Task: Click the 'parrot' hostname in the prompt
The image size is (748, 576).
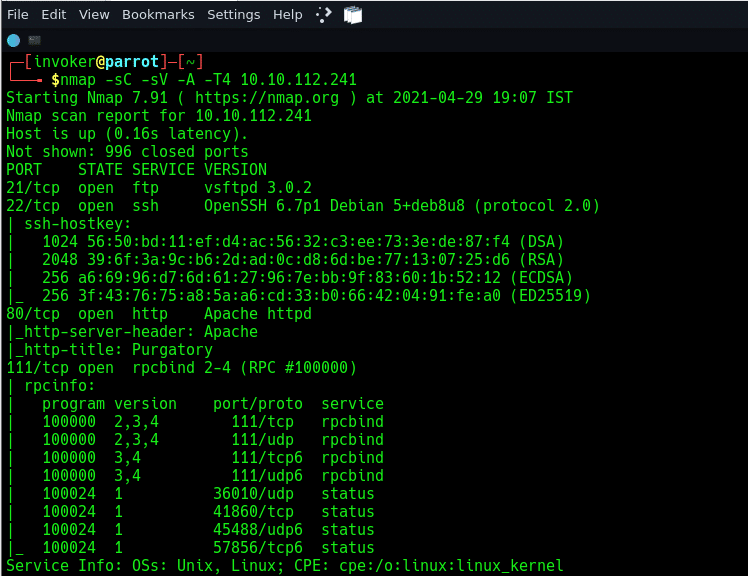Action: (132, 62)
